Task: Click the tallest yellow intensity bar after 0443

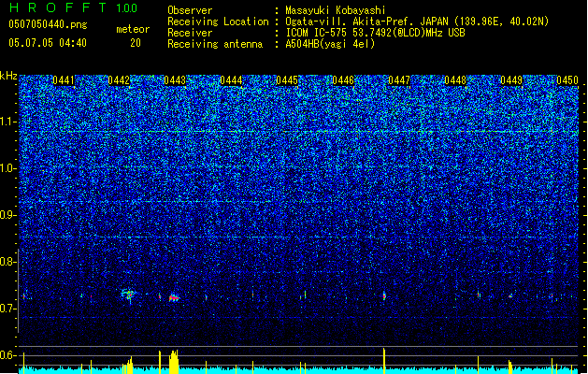Action: point(174,362)
